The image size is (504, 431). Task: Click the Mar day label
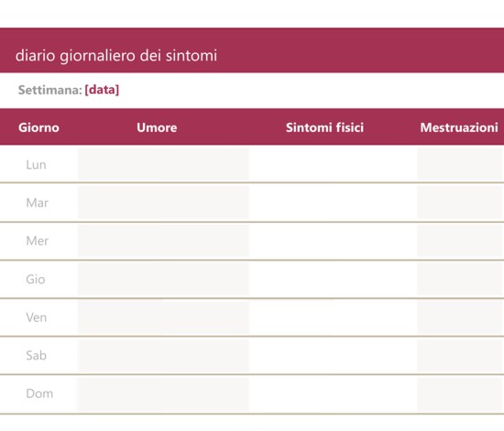[38, 203]
